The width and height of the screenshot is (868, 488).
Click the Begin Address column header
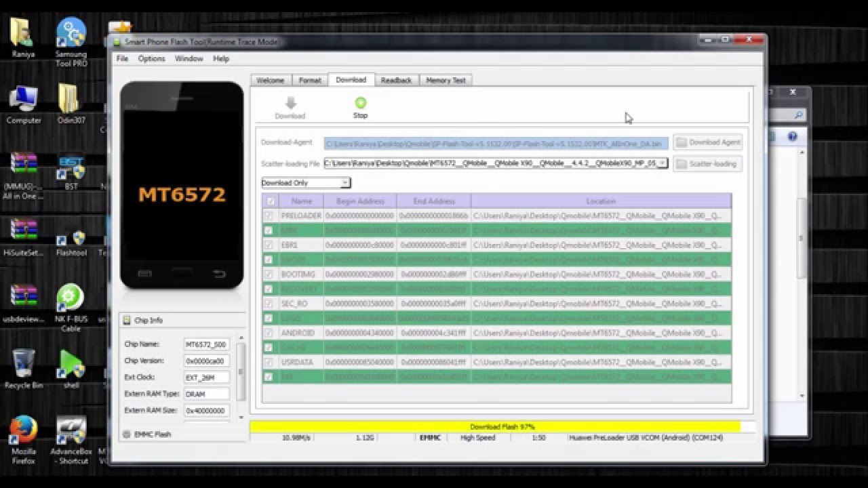coord(360,201)
